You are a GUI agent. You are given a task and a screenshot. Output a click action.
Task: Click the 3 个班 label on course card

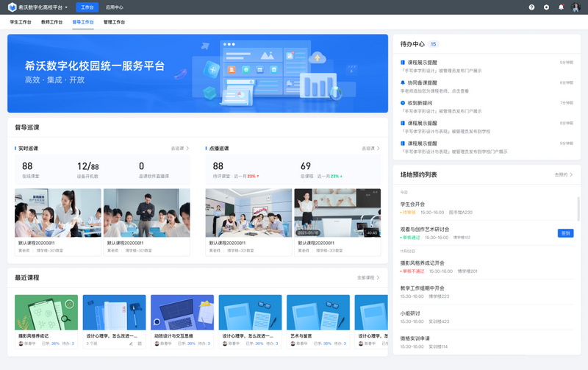(x=92, y=344)
